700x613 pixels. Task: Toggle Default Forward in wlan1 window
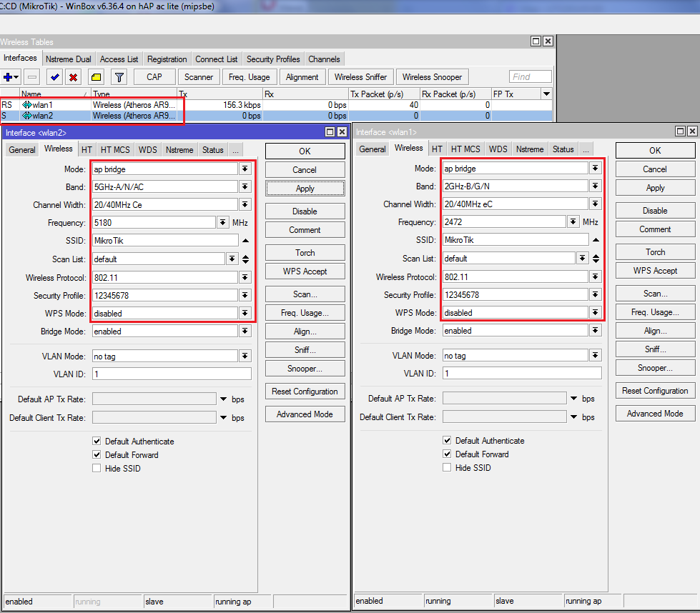pos(447,454)
